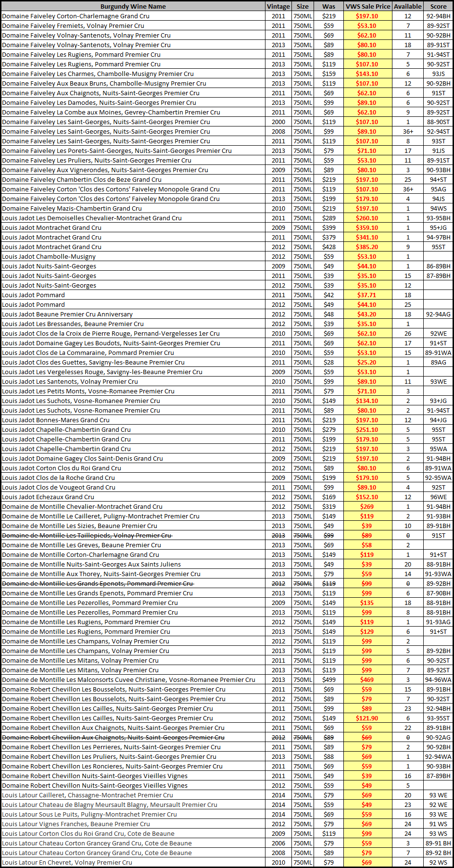Select the $289 Was price cell
454x868 pixels.
tap(329, 218)
